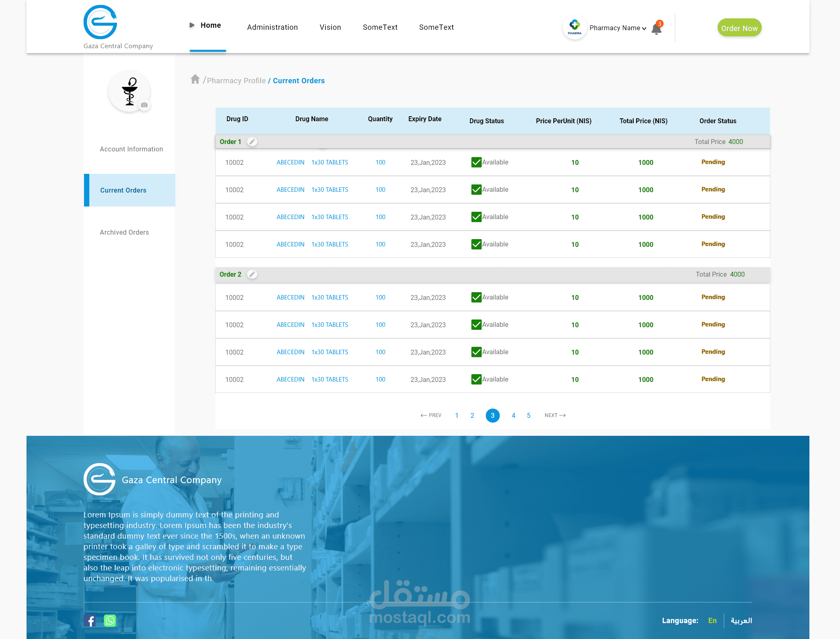Open Administration menu item
Viewport: 840px width, 639px height.
tap(272, 27)
